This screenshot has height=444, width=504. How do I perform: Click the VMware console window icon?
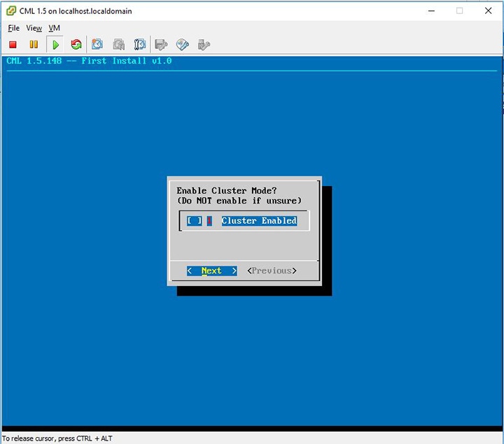point(11,11)
